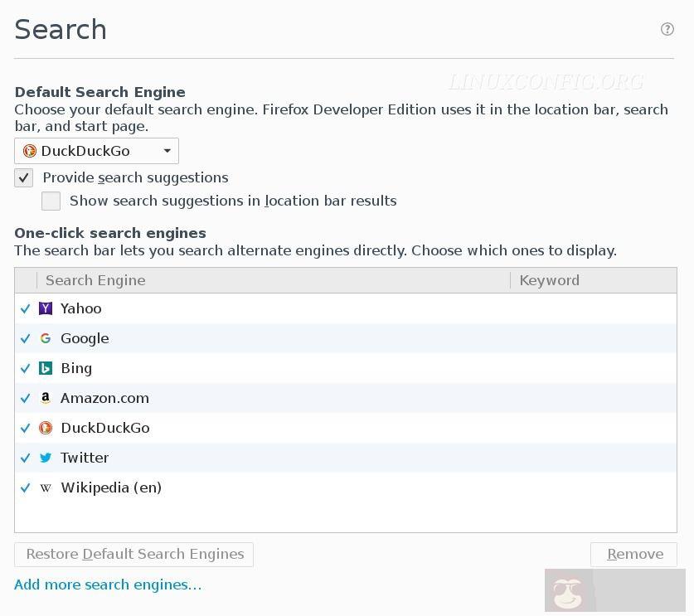Click the DuckDuckGo icon in engine list
Image resolution: width=694 pixels, height=616 pixels.
(x=46, y=428)
